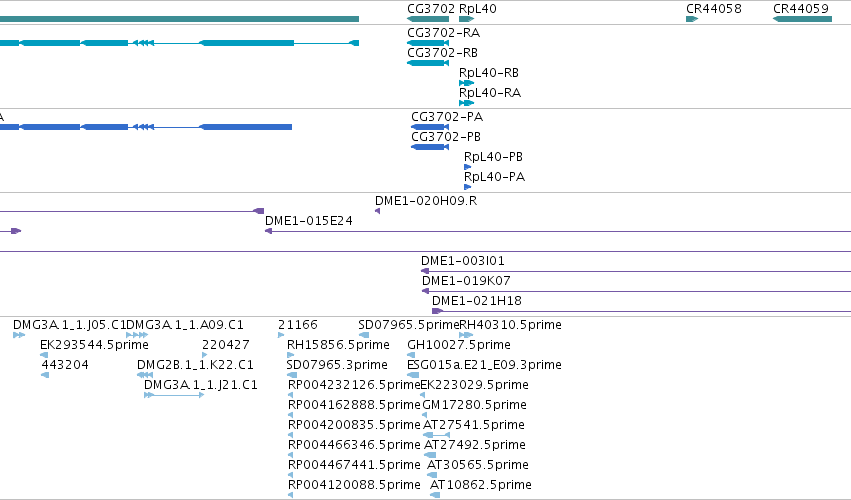Click EST DMG2B.1_1.K22.C1

coord(145,375)
